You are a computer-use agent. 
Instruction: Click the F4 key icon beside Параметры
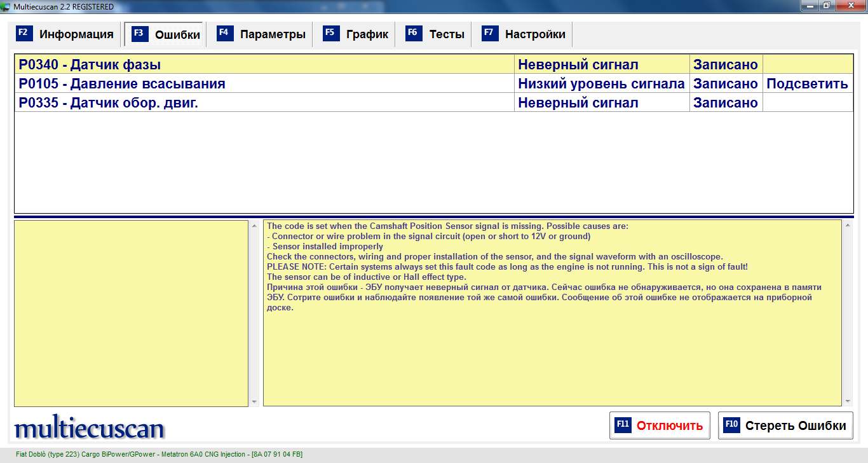click(x=225, y=34)
